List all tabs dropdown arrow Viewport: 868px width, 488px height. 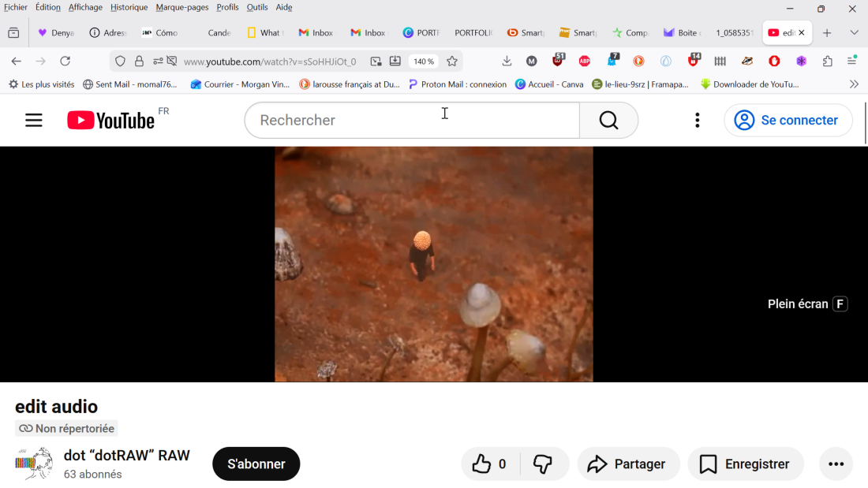pos(854,32)
